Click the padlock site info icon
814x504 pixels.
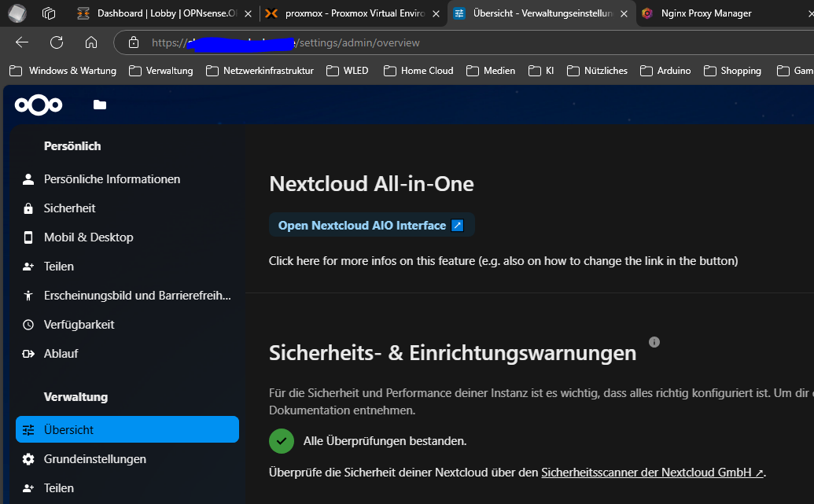coord(134,42)
